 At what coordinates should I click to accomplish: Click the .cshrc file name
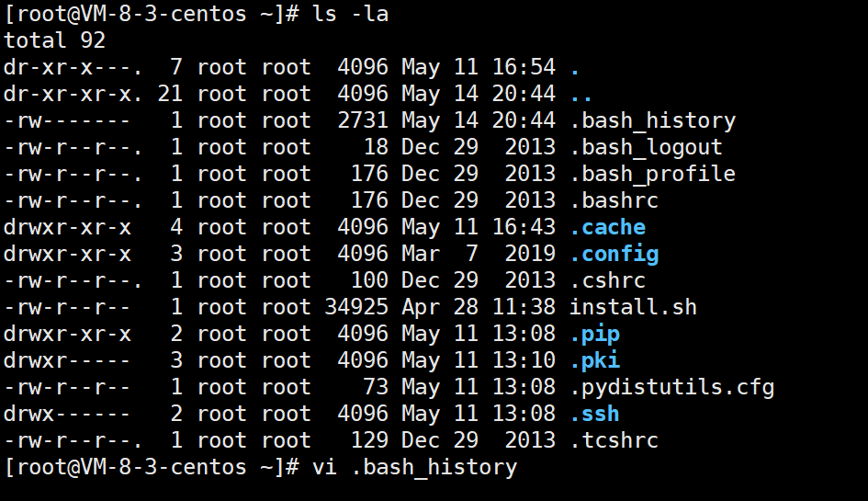(x=607, y=280)
